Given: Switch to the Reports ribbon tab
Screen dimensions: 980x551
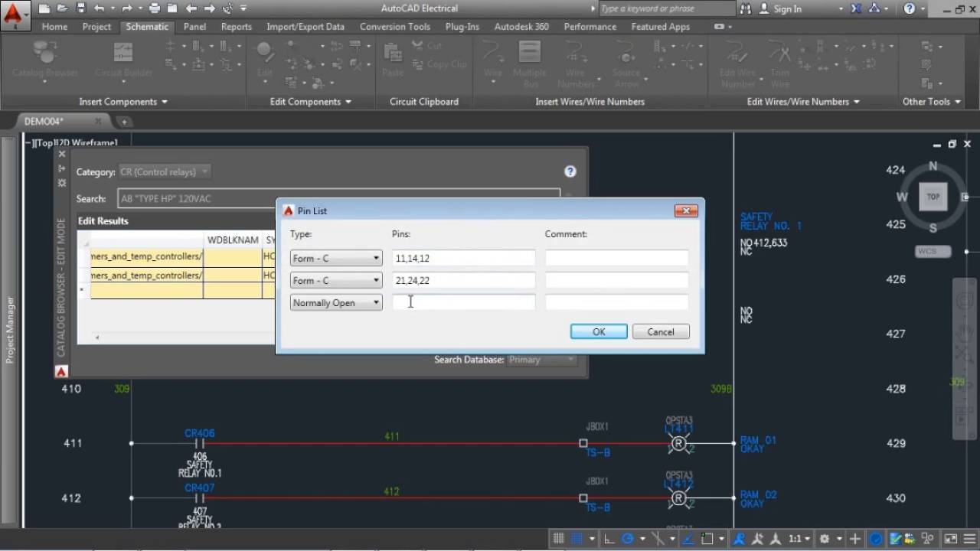Looking at the screenshot, I should 236,26.
